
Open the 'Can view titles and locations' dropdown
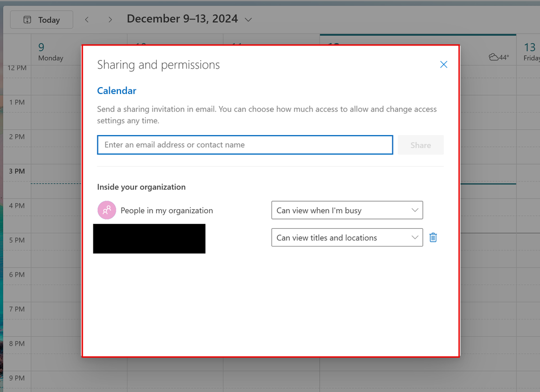[x=347, y=237]
